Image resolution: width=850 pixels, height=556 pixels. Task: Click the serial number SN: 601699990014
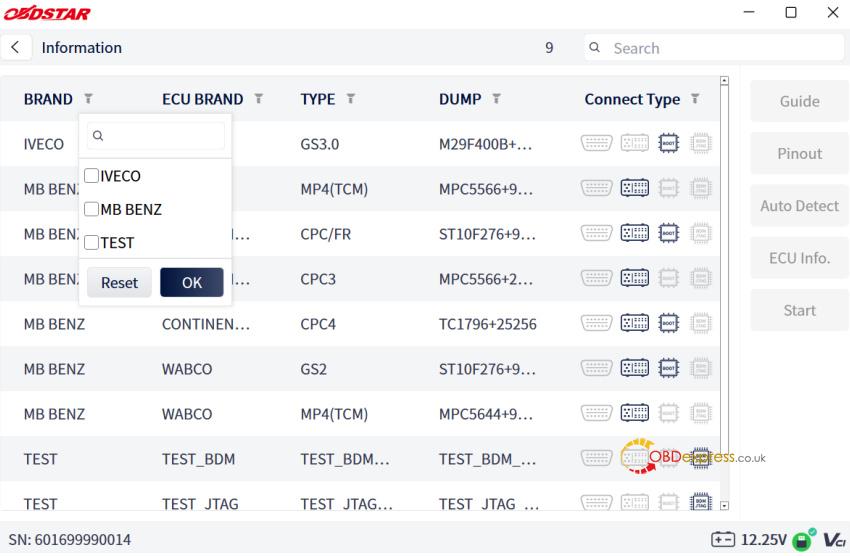[69, 540]
